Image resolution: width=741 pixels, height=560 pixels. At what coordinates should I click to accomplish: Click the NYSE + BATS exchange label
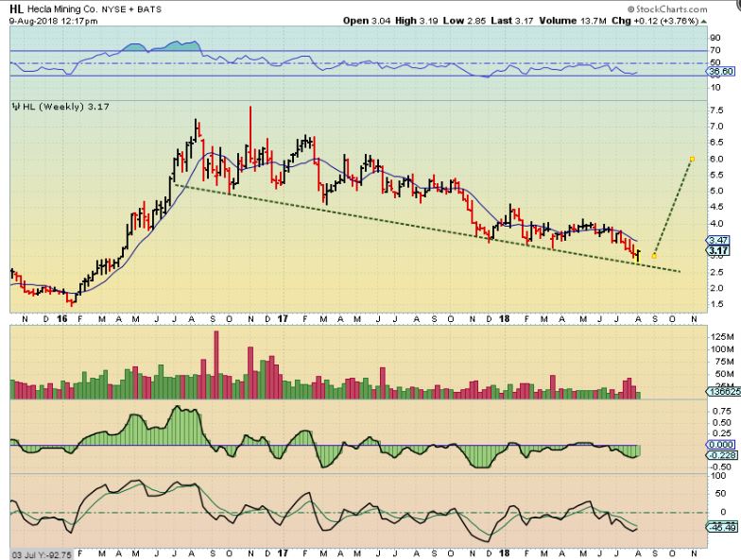(x=131, y=9)
